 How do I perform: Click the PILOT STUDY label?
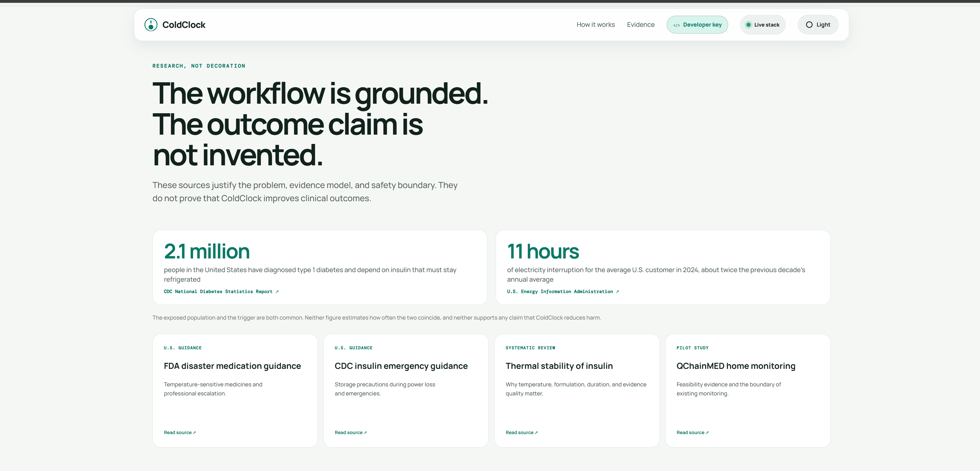pyautogui.click(x=692, y=348)
